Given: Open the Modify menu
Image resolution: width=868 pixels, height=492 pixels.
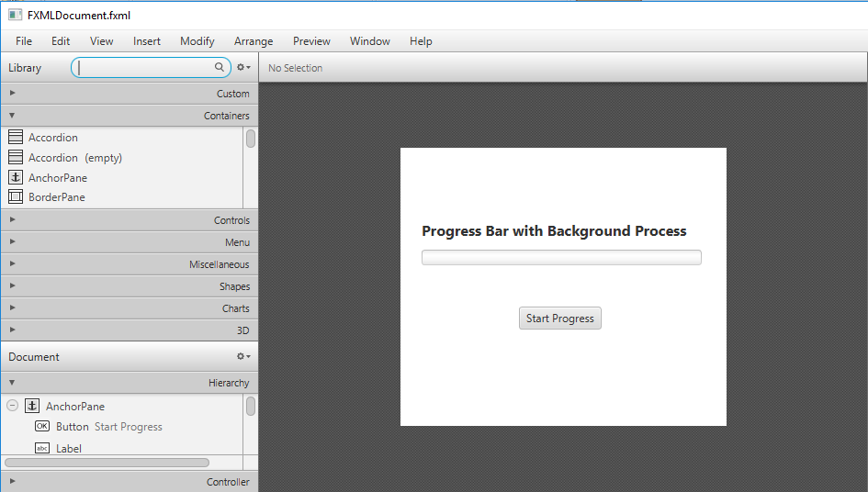Looking at the screenshot, I should click(197, 41).
